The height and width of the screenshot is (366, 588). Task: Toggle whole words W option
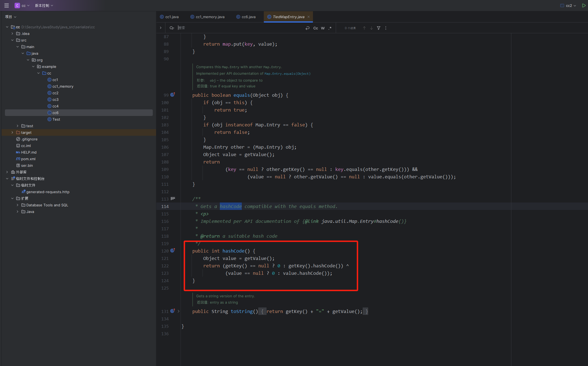point(323,28)
